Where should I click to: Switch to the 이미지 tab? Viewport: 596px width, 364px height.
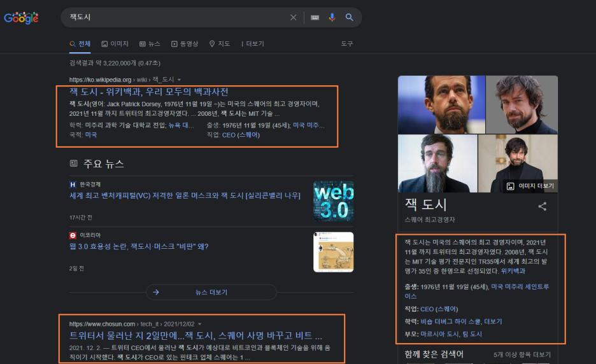click(115, 44)
